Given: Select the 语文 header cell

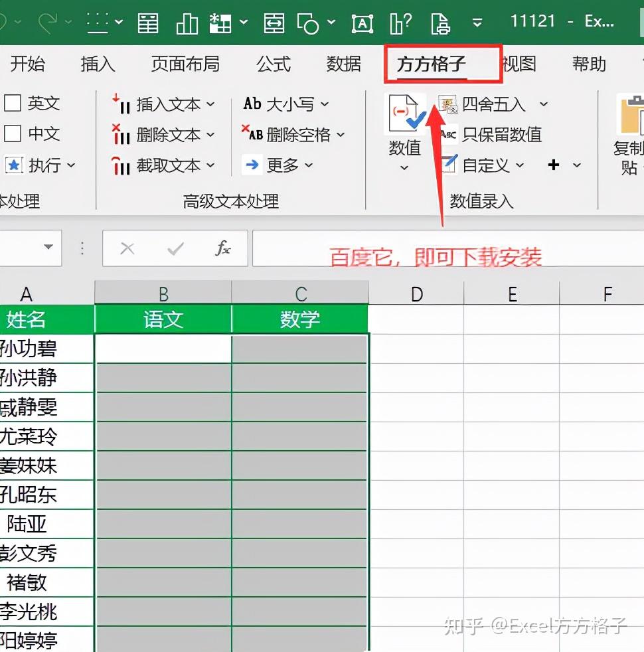Looking at the screenshot, I should [x=163, y=319].
